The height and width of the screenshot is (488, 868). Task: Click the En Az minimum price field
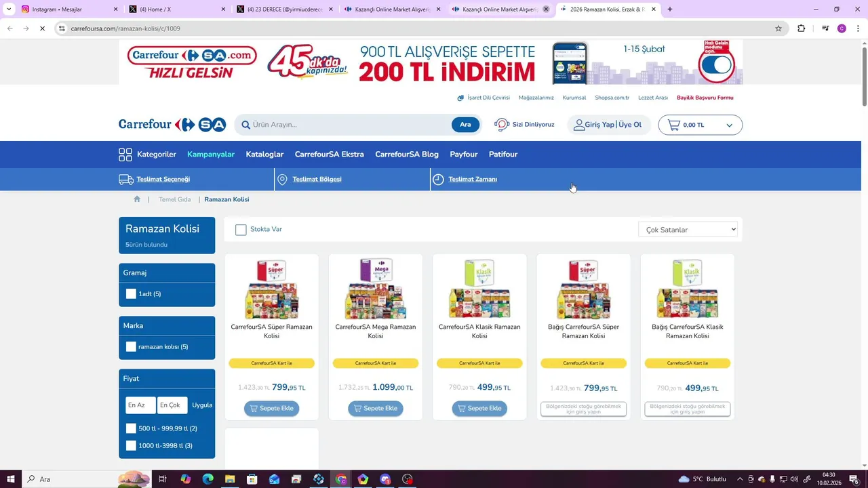(140, 405)
